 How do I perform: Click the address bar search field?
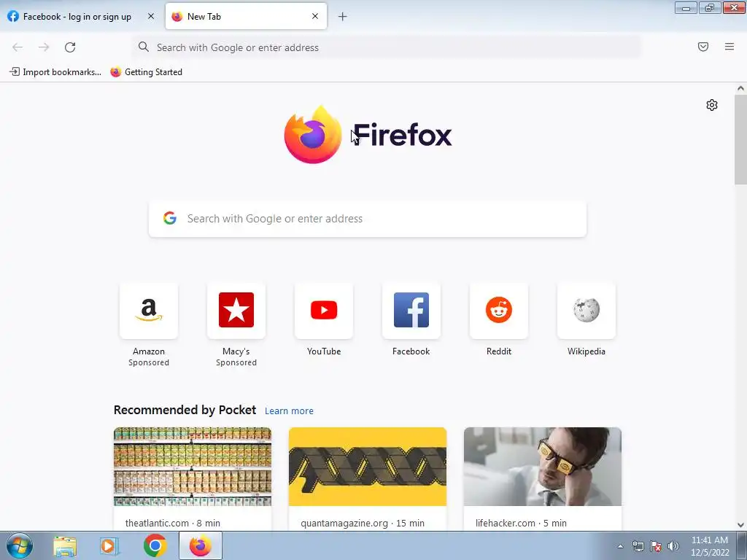coord(386,47)
